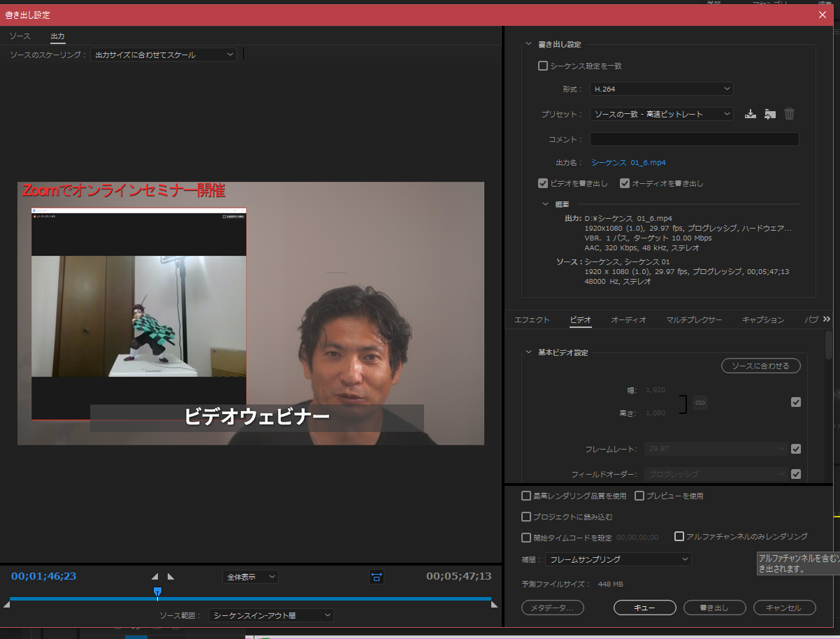
Task: Open the disabled frame rate dropdown
Action: 716,449
